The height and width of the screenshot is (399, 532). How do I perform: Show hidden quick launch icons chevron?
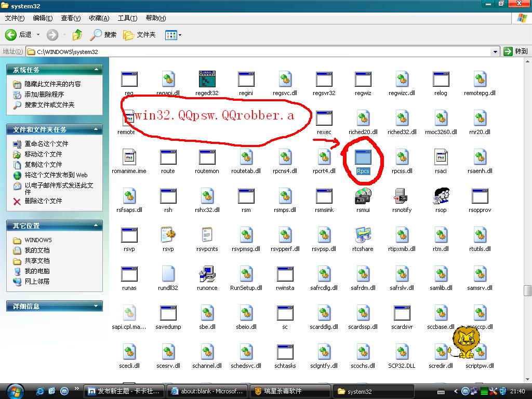click(77, 389)
